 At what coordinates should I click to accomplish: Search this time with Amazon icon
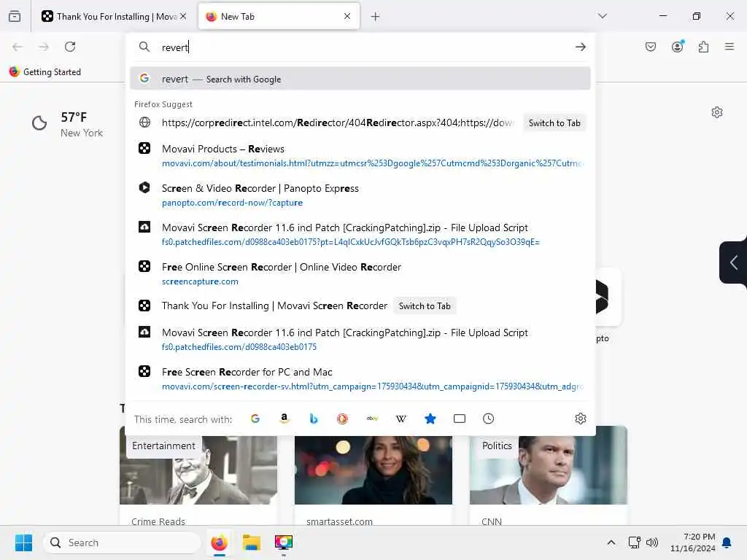pos(285,419)
